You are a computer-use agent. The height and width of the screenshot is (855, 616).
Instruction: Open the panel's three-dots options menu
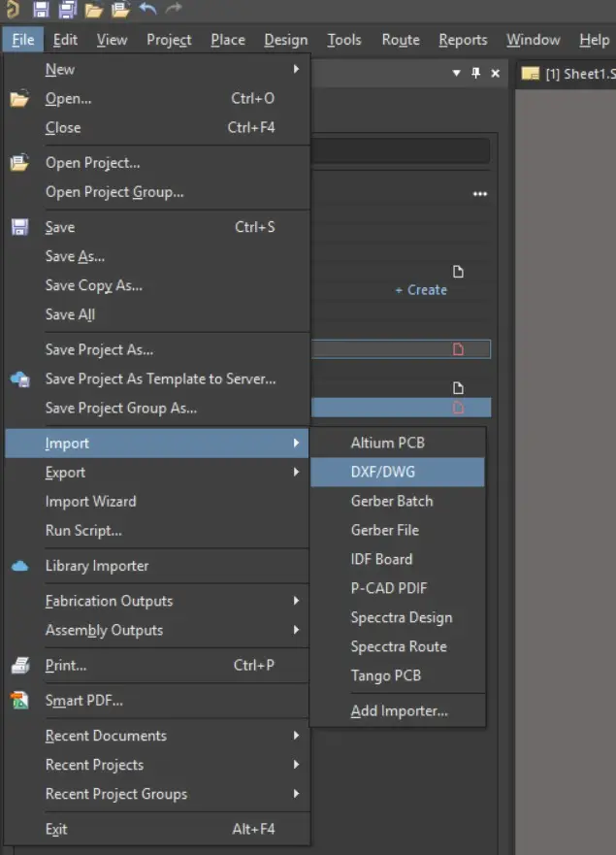coord(479,194)
